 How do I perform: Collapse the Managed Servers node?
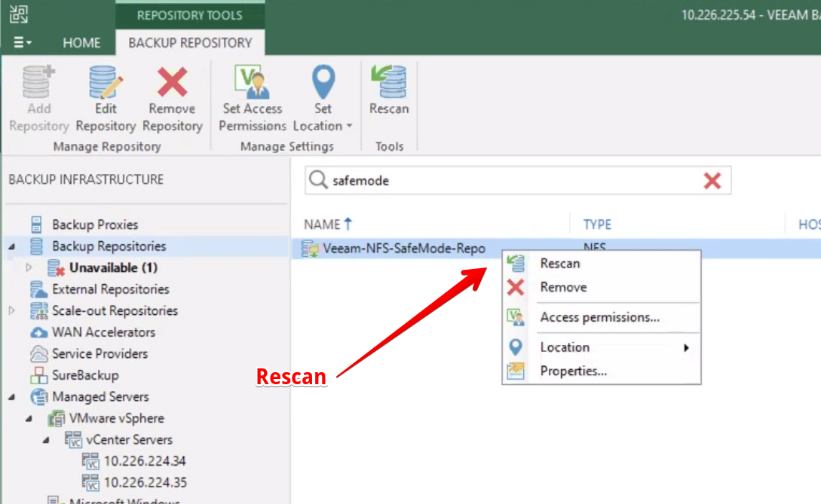(11, 397)
